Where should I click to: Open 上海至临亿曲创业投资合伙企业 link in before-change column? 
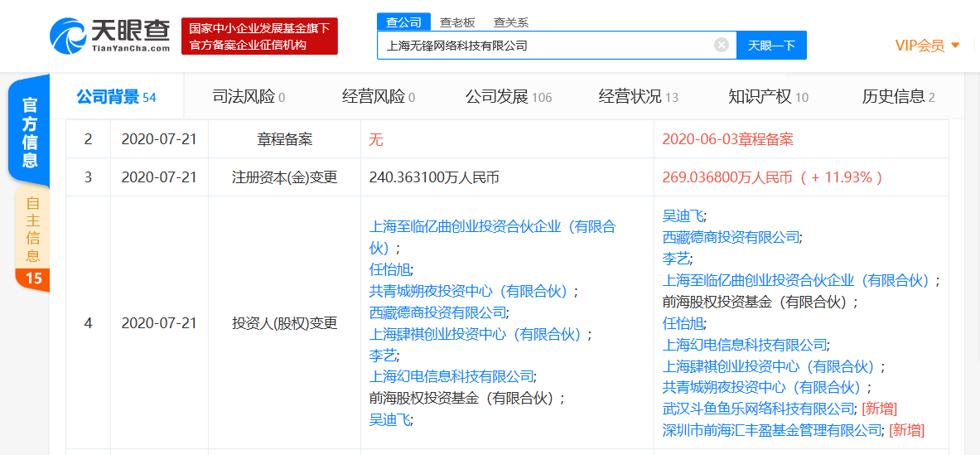[493, 238]
